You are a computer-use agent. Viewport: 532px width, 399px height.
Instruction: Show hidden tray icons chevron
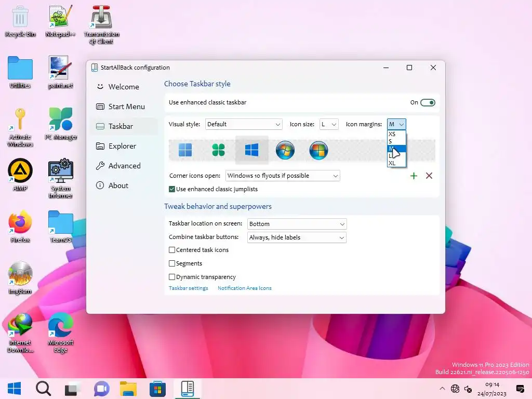point(442,389)
